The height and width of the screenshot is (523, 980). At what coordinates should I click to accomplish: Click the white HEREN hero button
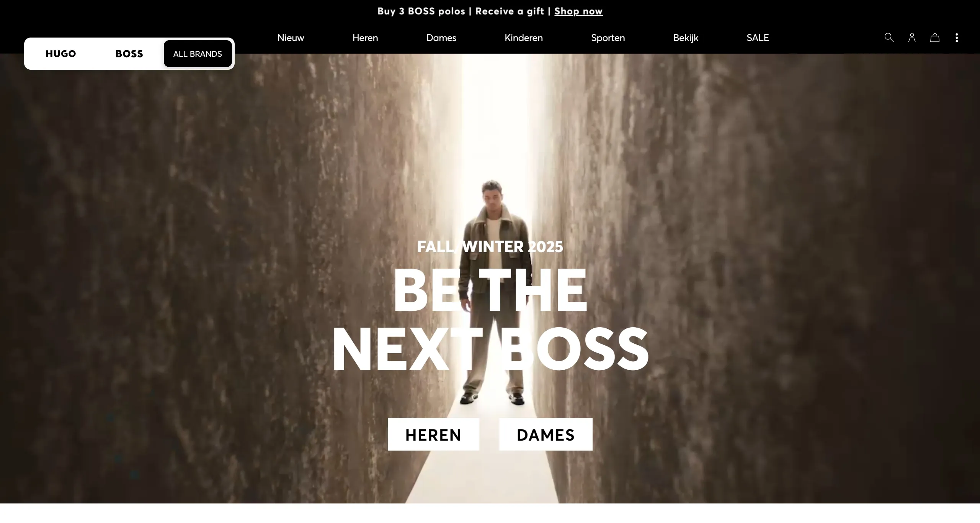tap(433, 434)
